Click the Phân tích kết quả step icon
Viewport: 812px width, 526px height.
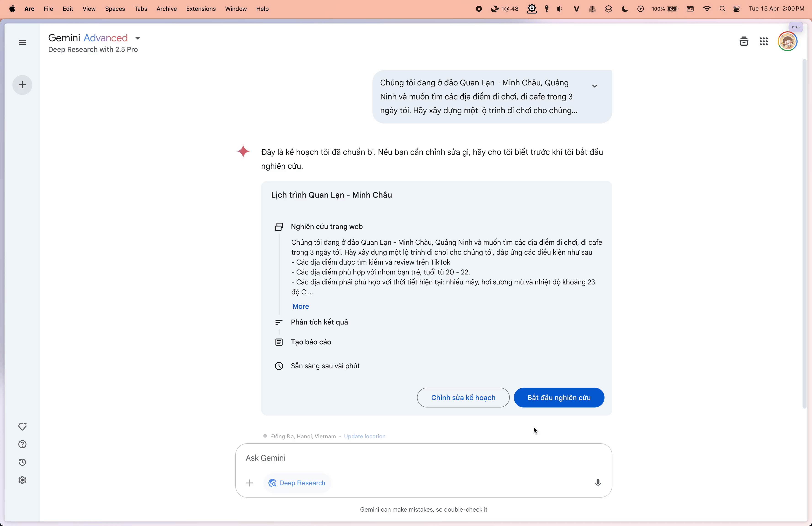[x=279, y=322]
